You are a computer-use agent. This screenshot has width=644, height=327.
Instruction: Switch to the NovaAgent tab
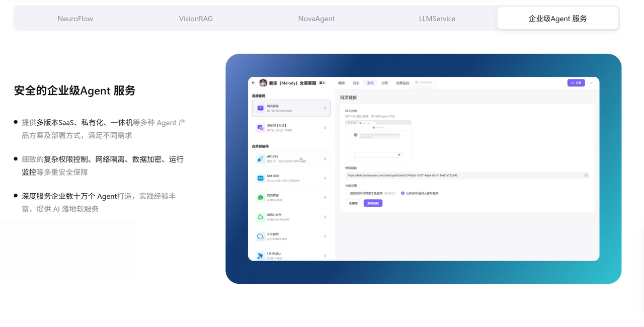316,19
